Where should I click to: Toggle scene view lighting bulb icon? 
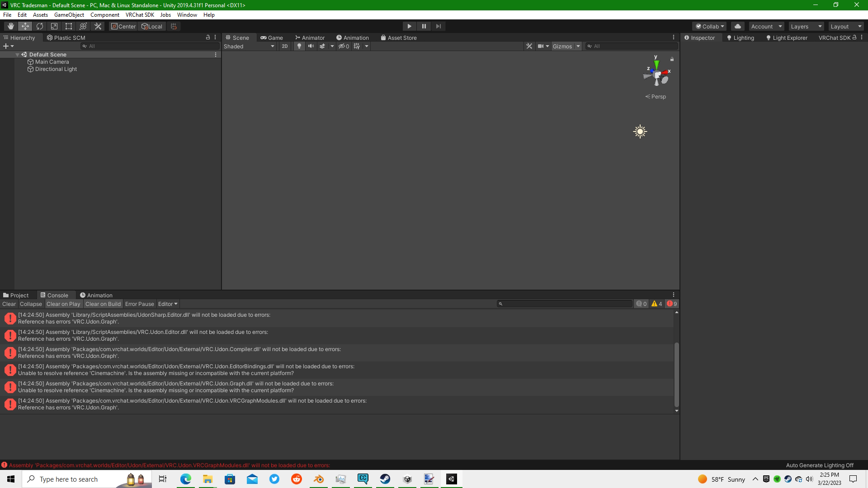299,46
